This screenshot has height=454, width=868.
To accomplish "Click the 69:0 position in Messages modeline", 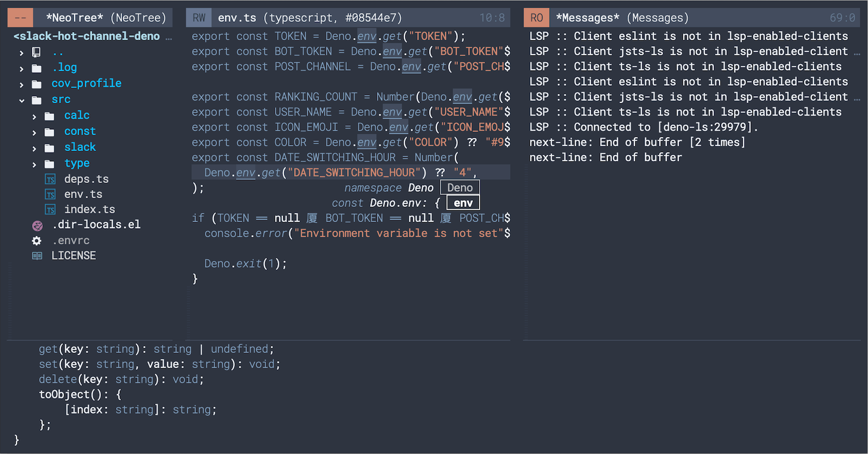I will (843, 18).
